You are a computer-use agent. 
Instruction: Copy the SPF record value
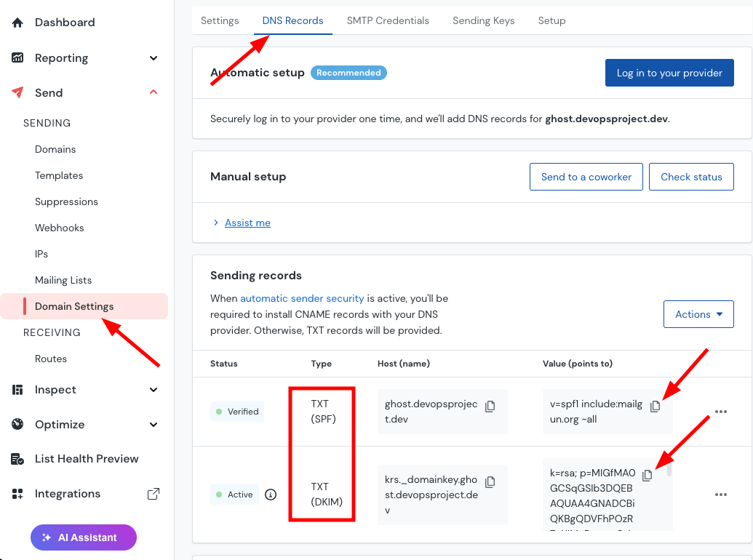click(x=655, y=407)
